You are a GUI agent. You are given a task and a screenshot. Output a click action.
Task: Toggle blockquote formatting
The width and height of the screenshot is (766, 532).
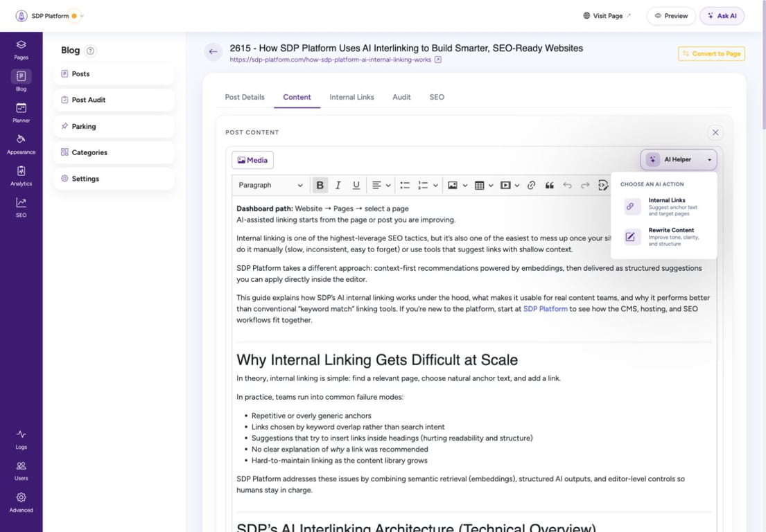pyautogui.click(x=549, y=185)
